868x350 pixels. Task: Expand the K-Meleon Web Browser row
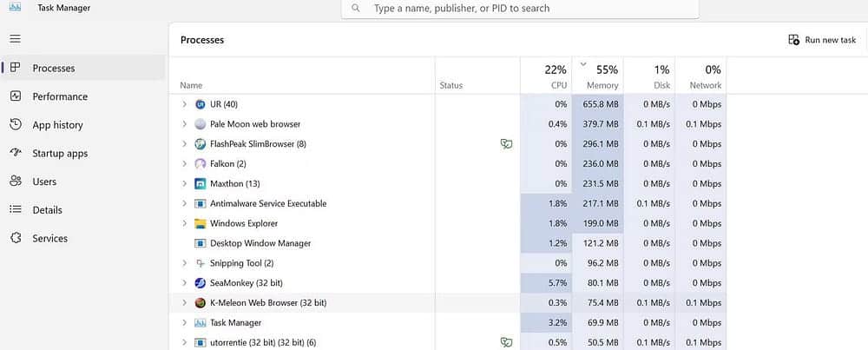184,303
